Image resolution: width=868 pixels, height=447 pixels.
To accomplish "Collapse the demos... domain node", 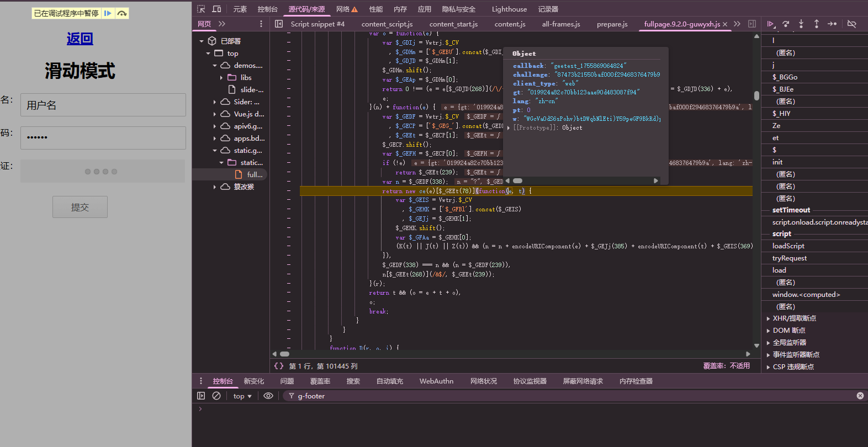I will pos(215,66).
